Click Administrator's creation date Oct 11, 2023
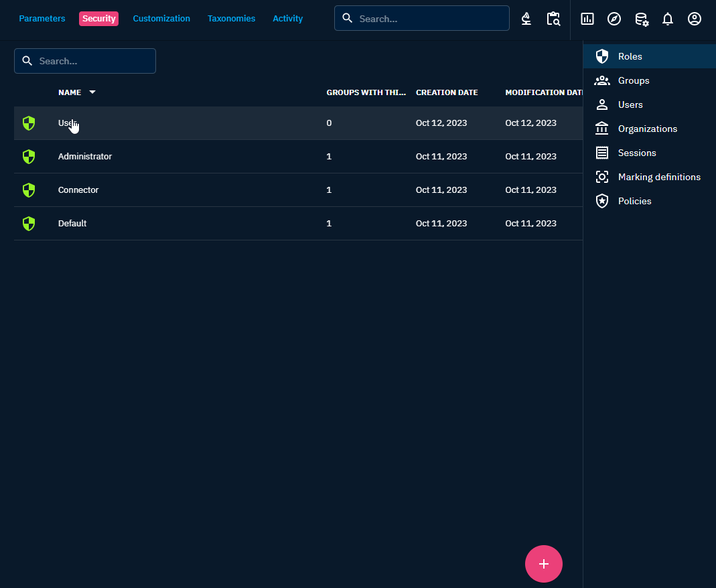Screen dimensions: 716x588 [x=441, y=157]
